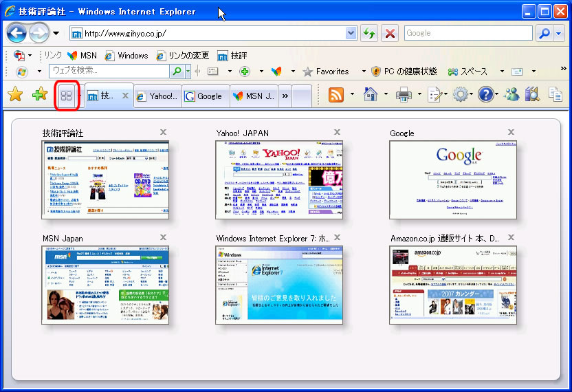This screenshot has height=392, width=572.
Task: Click the MSN butterfly toolbar icon
Action: 276,71
